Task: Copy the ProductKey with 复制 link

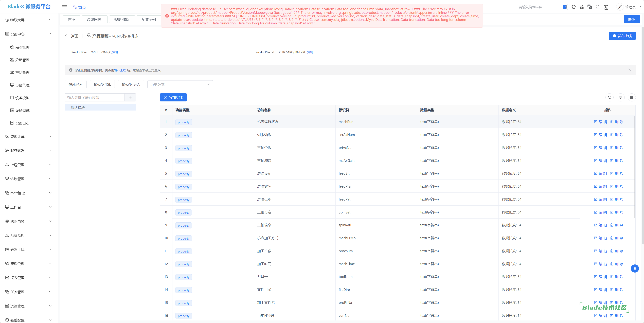Action: 115,52
